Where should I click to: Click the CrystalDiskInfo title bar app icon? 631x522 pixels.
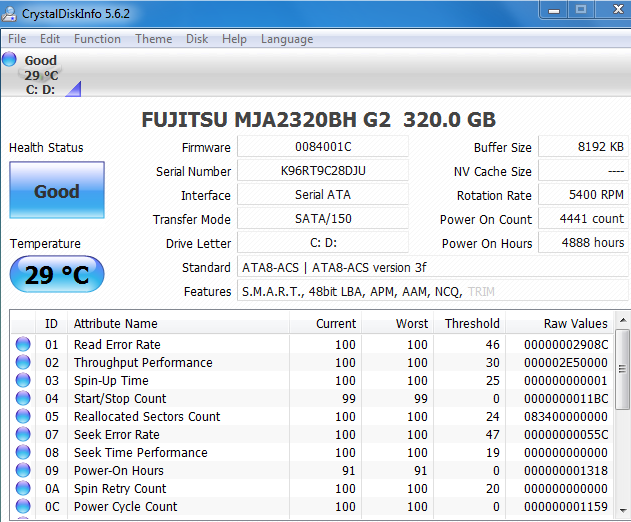[x=9, y=14]
